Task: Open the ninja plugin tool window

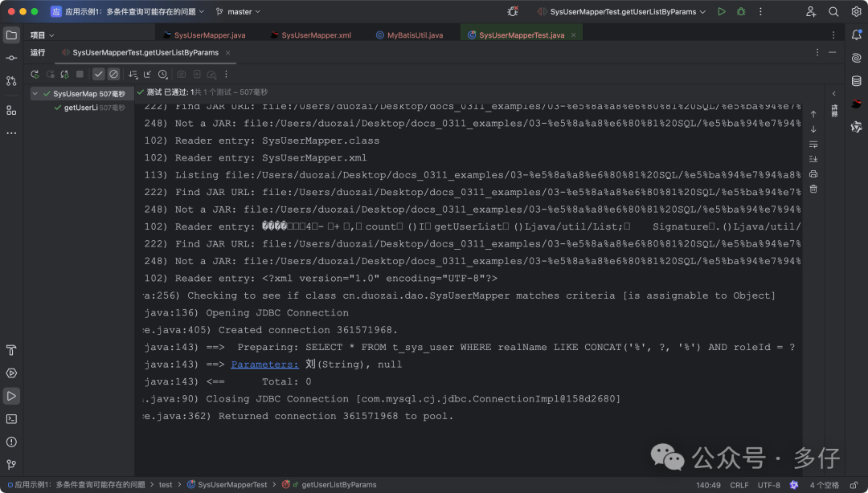Action: coord(857,104)
